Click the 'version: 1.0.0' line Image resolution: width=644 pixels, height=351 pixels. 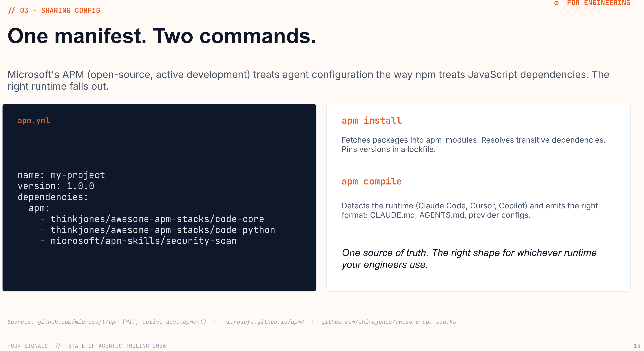pos(56,186)
